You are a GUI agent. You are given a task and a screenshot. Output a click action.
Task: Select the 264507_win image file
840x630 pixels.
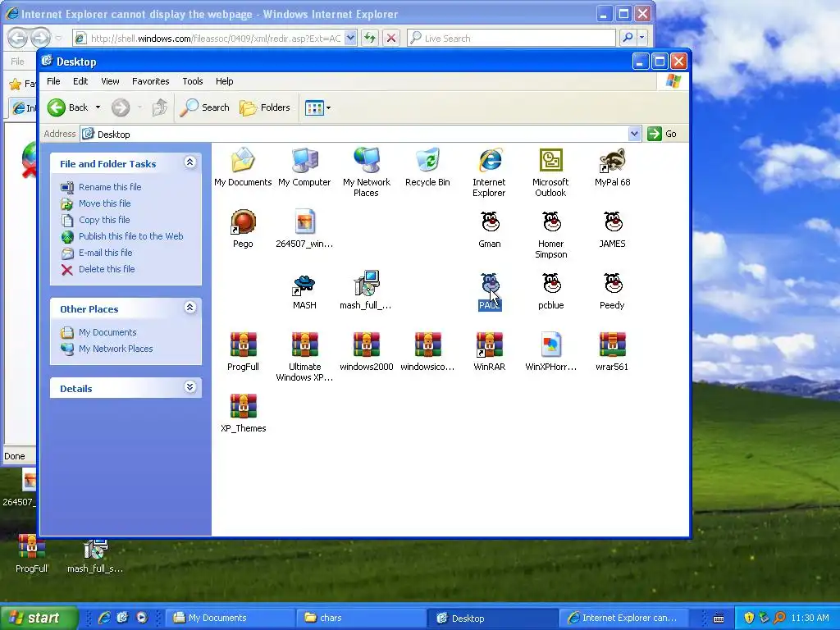pos(305,221)
